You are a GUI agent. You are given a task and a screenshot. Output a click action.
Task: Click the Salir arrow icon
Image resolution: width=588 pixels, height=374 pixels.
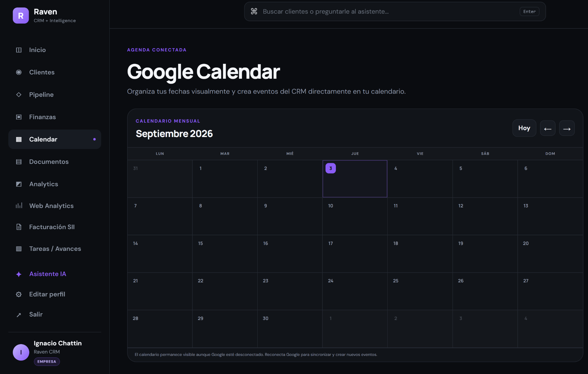[19, 315]
